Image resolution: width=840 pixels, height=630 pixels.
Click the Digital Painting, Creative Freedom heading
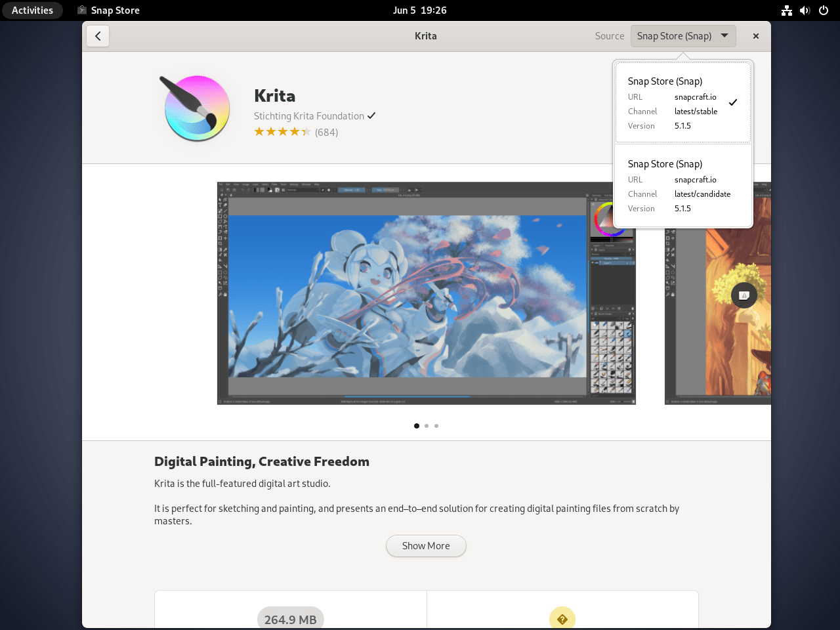coord(262,461)
